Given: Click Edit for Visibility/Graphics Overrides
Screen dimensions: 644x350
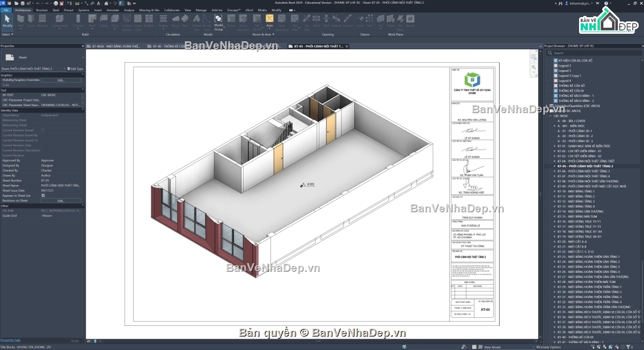Looking at the screenshot, I should pyautogui.click(x=61, y=80).
